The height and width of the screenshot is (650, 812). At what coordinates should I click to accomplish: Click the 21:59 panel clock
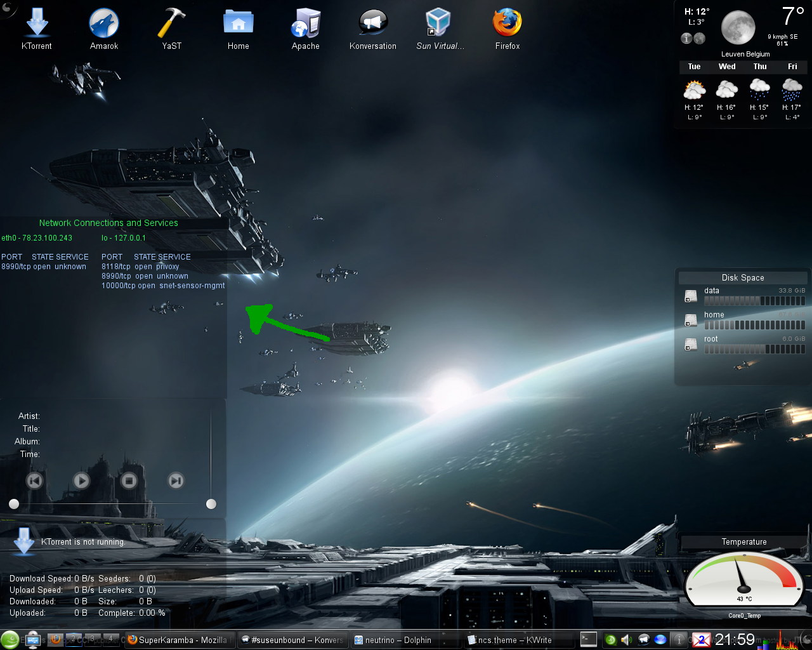tap(735, 640)
